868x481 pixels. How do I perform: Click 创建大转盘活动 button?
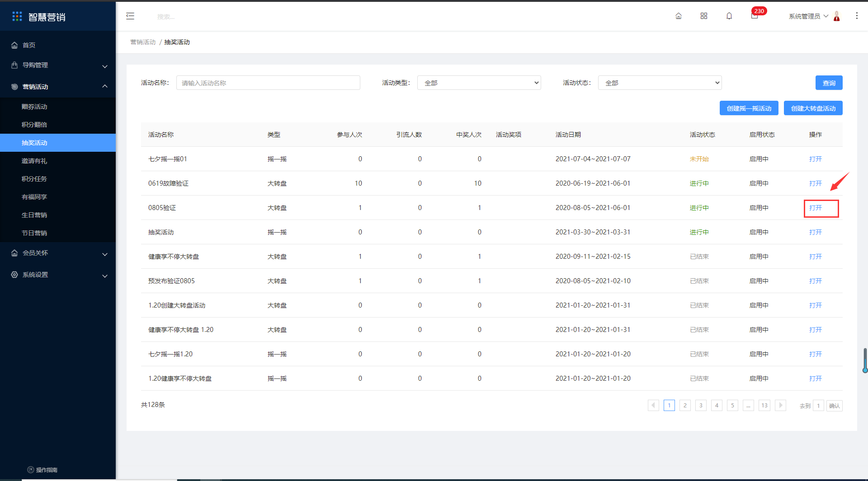coord(813,108)
